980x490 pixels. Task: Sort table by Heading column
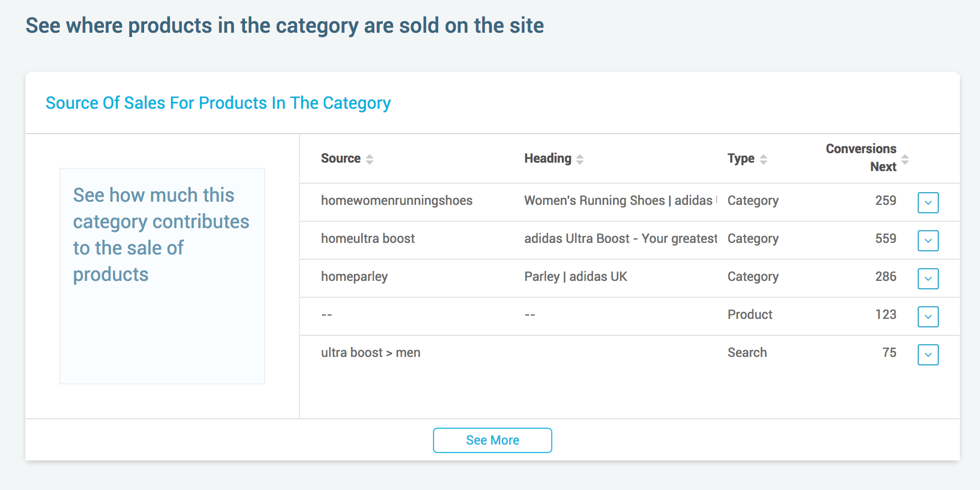click(x=579, y=159)
